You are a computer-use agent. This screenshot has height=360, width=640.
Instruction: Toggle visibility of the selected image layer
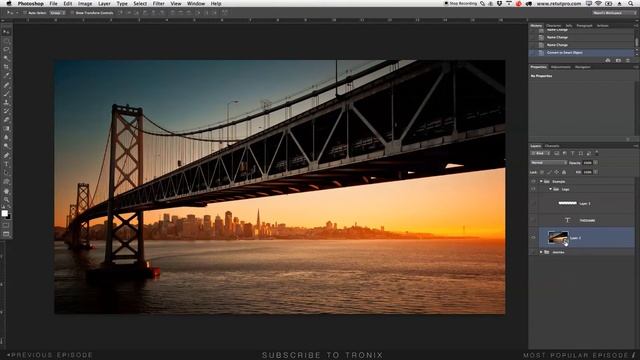click(x=533, y=238)
